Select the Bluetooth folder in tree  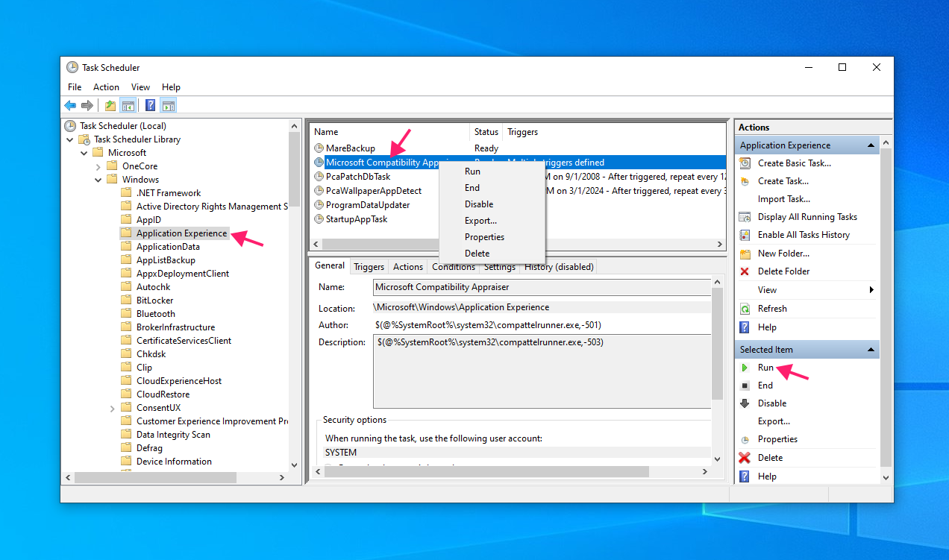pos(155,314)
